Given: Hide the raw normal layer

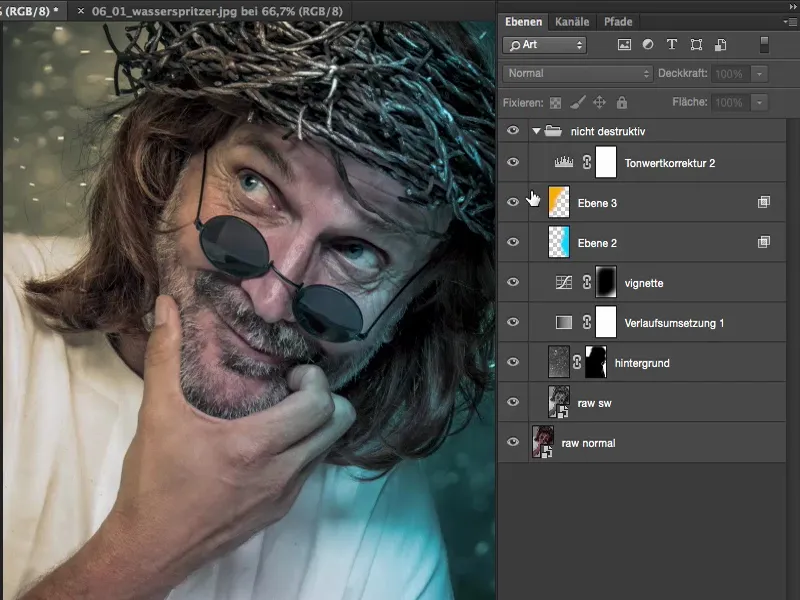Looking at the screenshot, I should click(513, 442).
